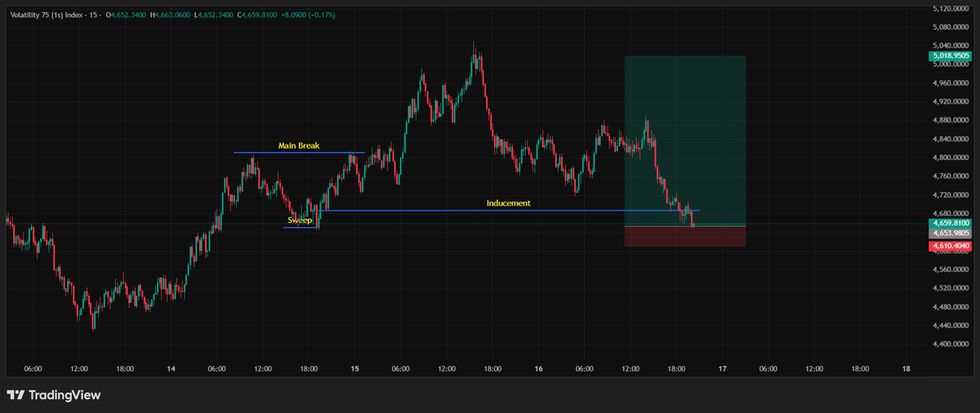Image resolution: width=980 pixels, height=413 pixels.
Task: Select the low value L4,652.3400
Action: pos(212,15)
